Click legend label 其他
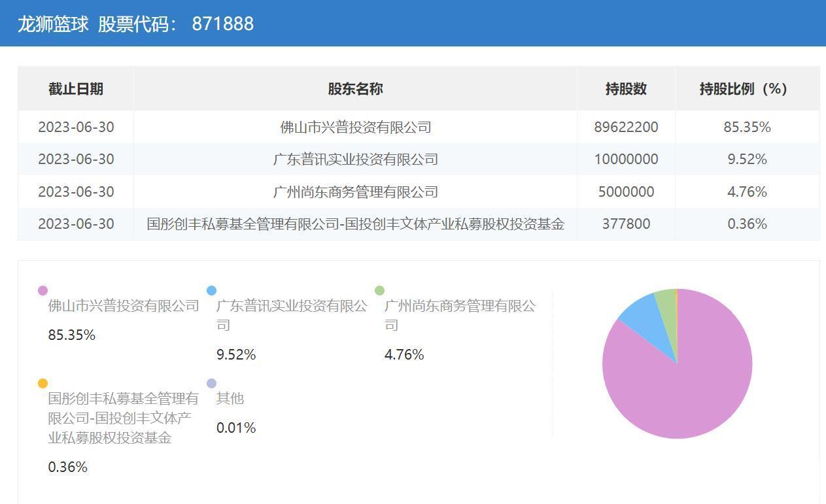 230,399
